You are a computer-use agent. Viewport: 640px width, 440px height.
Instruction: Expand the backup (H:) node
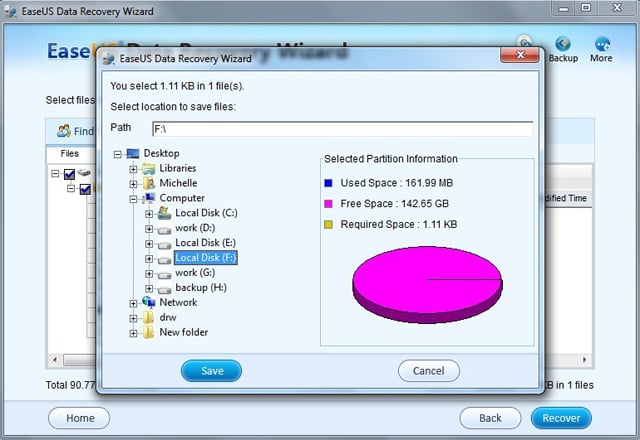point(149,289)
